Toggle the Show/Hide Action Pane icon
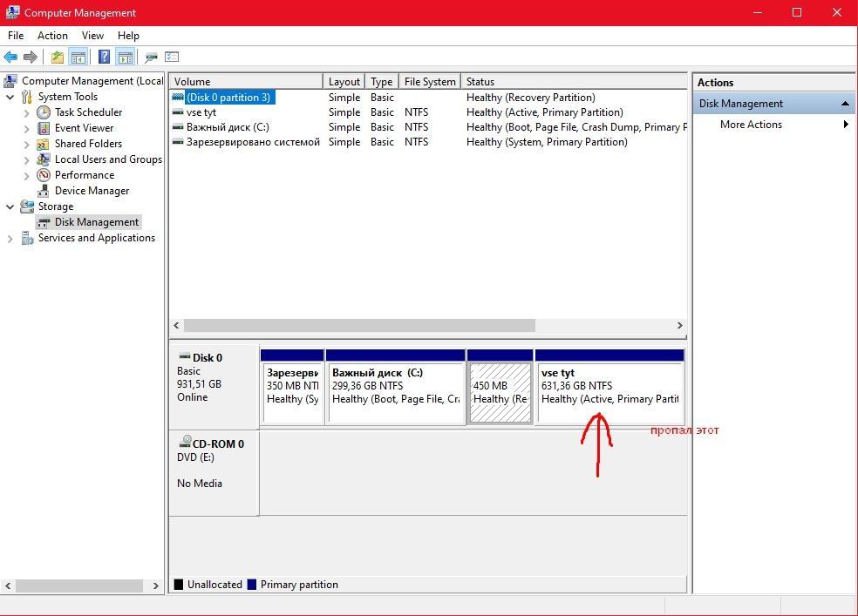 click(x=125, y=58)
